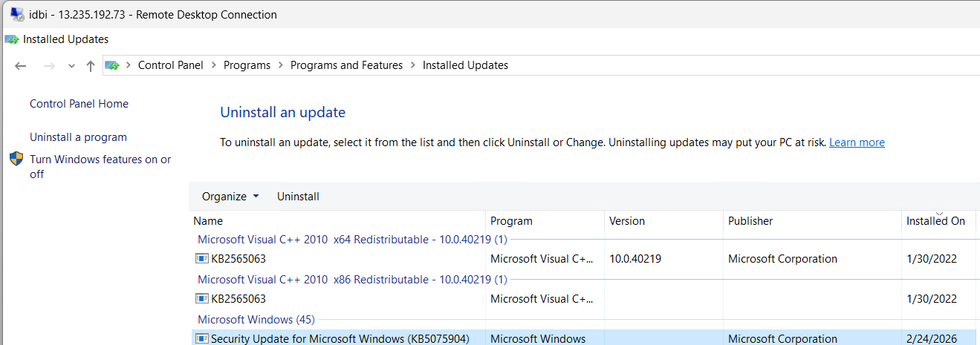Expand the chevron after Control Panel in the breadcrumb
The height and width of the screenshot is (345, 980).
214,65
